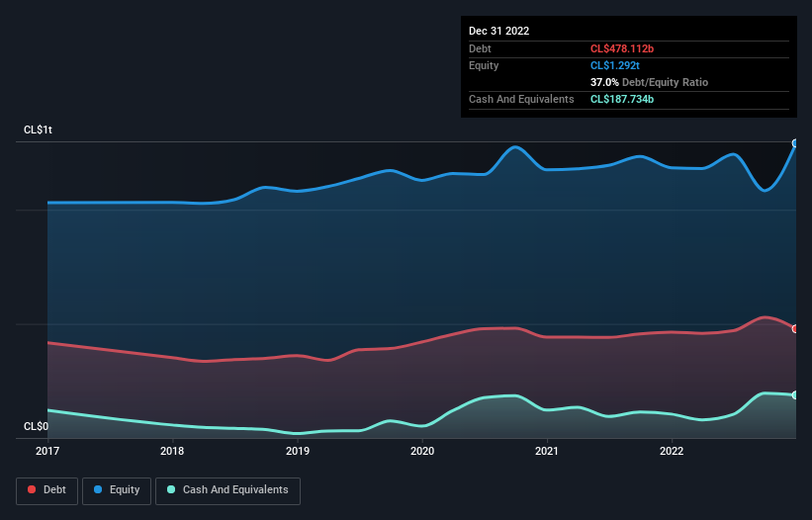Click the 2019 x-axis label

click(x=298, y=451)
